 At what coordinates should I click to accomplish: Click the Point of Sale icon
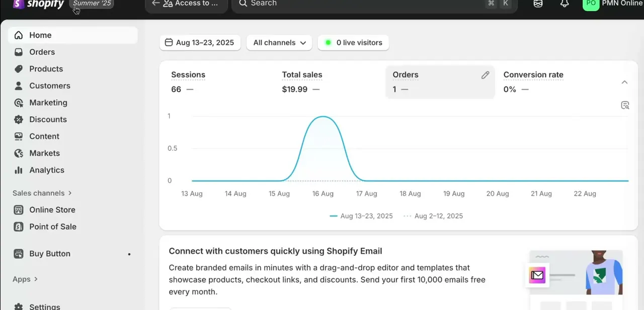pyautogui.click(x=19, y=226)
